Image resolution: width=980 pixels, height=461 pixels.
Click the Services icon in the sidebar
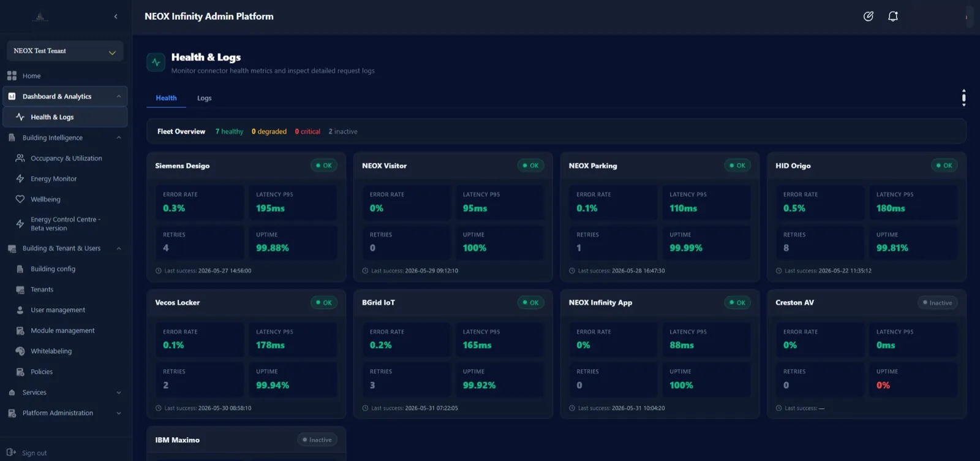pyautogui.click(x=12, y=392)
